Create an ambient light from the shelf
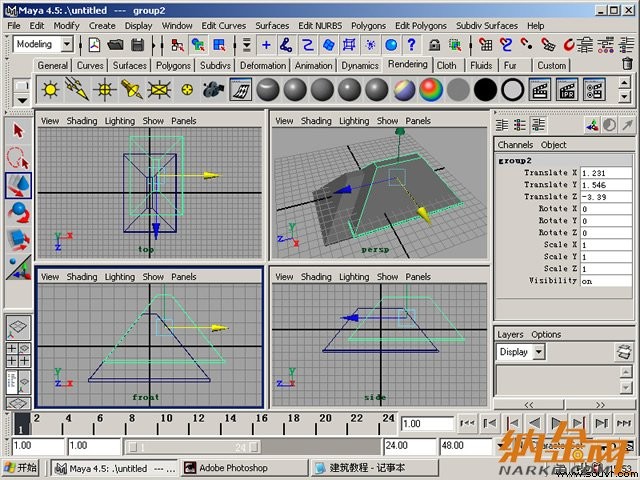 point(50,89)
